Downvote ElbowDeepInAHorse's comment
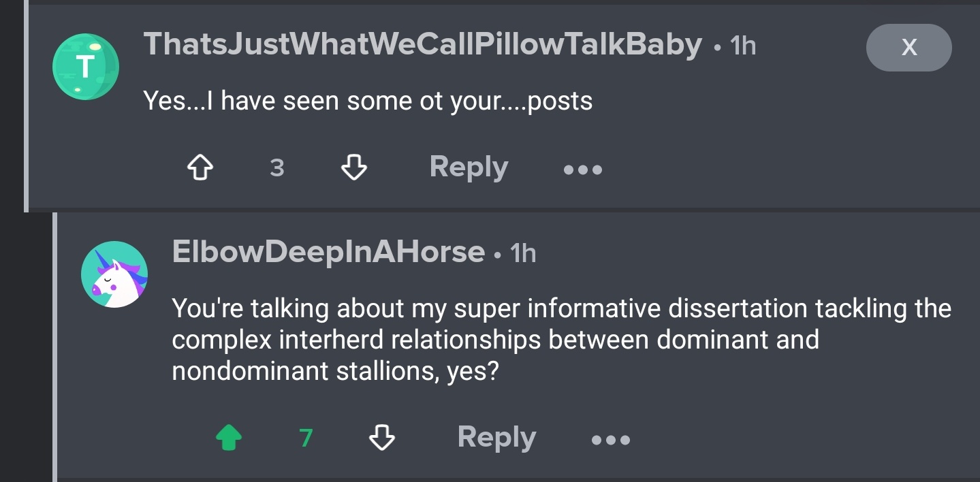980x482 pixels. click(381, 438)
